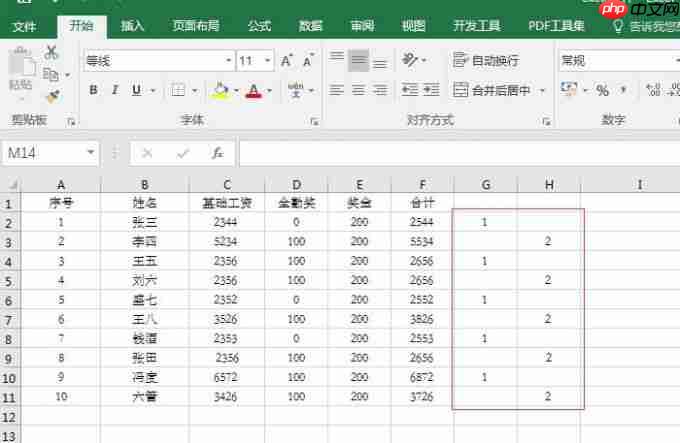Toggle Bold formatting
The height and width of the screenshot is (443, 680).
coord(93,90)
